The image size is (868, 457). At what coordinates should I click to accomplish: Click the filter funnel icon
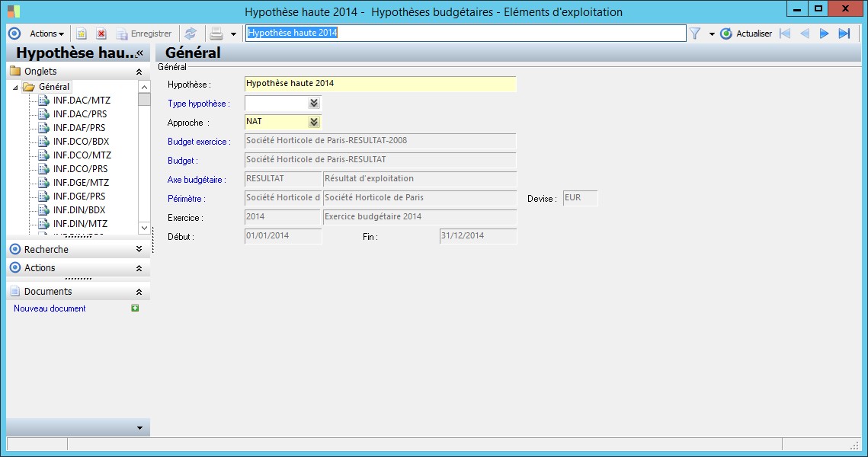pos(695,34)
